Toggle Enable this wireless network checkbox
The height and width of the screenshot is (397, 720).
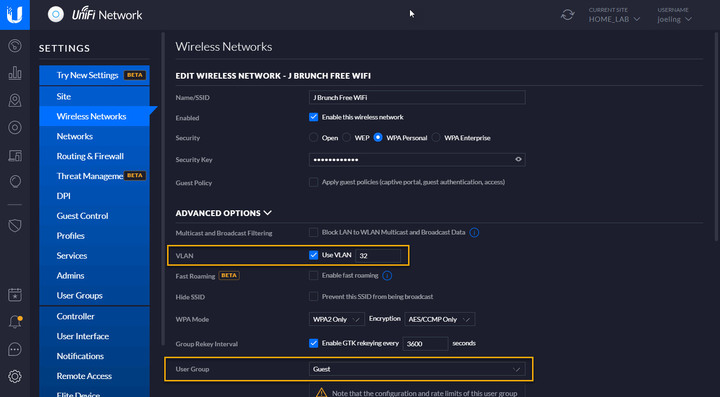click(313, 117)
